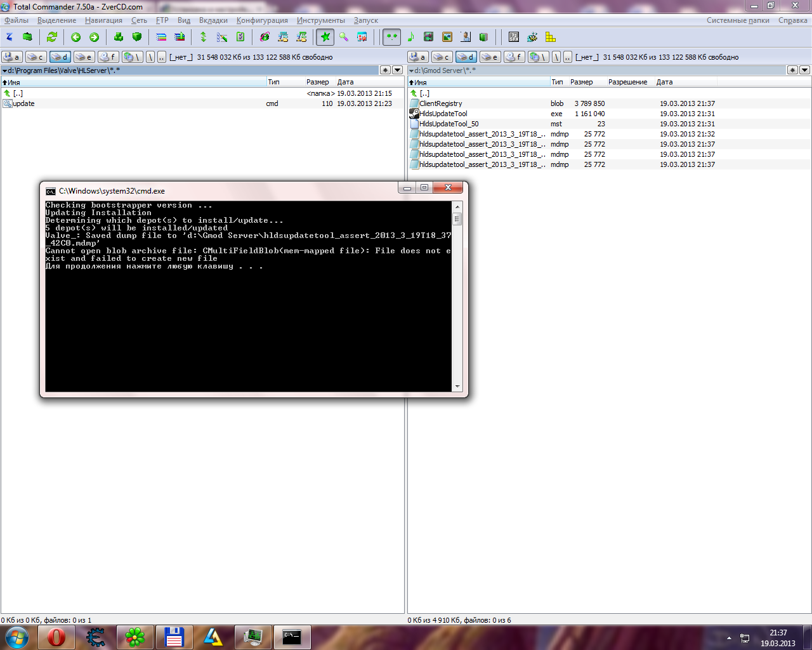This screenshot has height=650, width=812.
Task: Click the multi-rename tool toolbar icon
Action: (x=222, y=37)
